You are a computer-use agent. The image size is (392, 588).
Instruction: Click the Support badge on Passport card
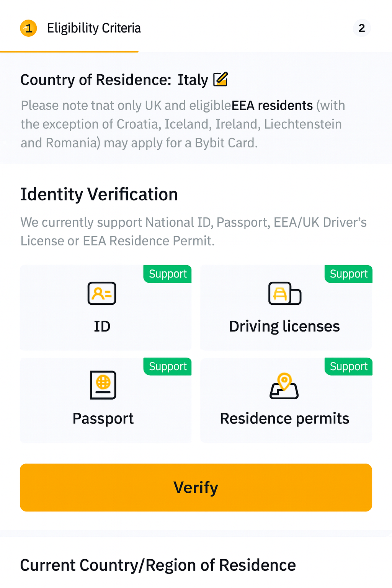pyautogui.click(x=167, y=366)
